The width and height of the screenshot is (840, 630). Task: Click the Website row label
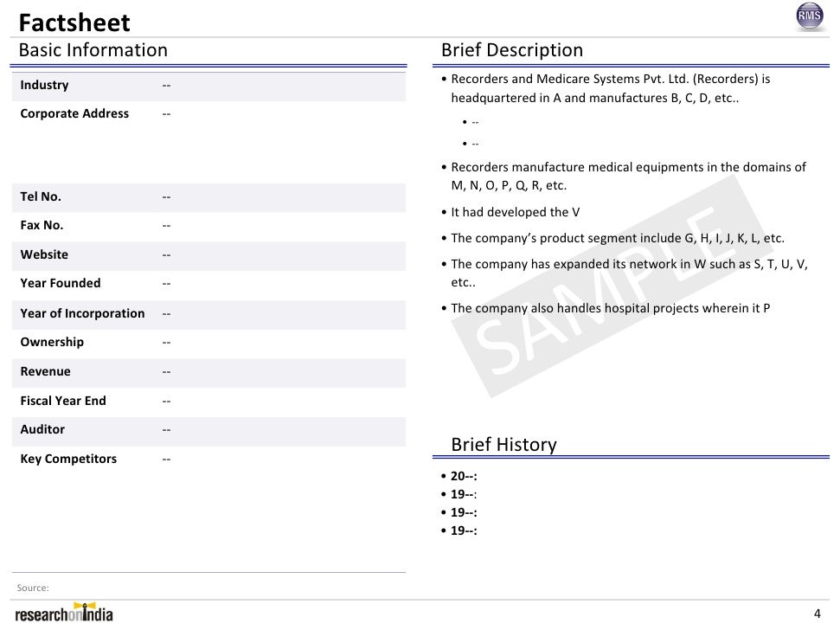[x=44, y=254]
